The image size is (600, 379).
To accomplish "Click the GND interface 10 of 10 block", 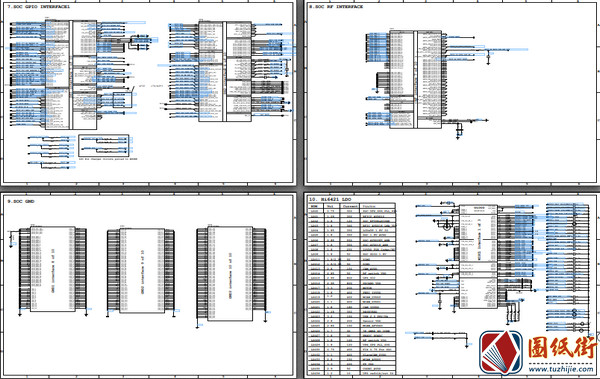I will tap(230, 273).
